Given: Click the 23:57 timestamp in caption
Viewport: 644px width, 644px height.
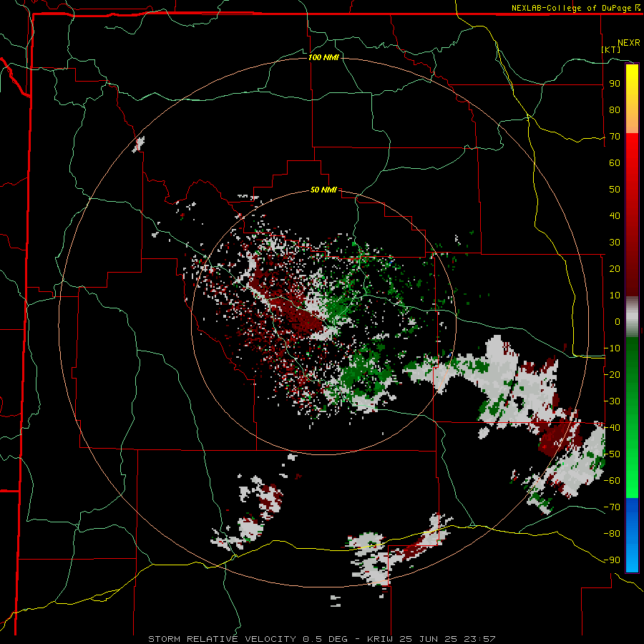Looking at the screenshot, I should tap(479, 639).
